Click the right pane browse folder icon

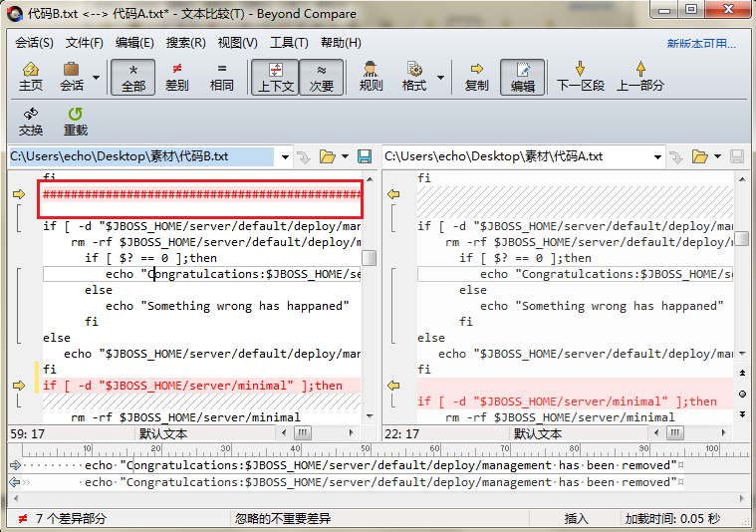(699, 156)
